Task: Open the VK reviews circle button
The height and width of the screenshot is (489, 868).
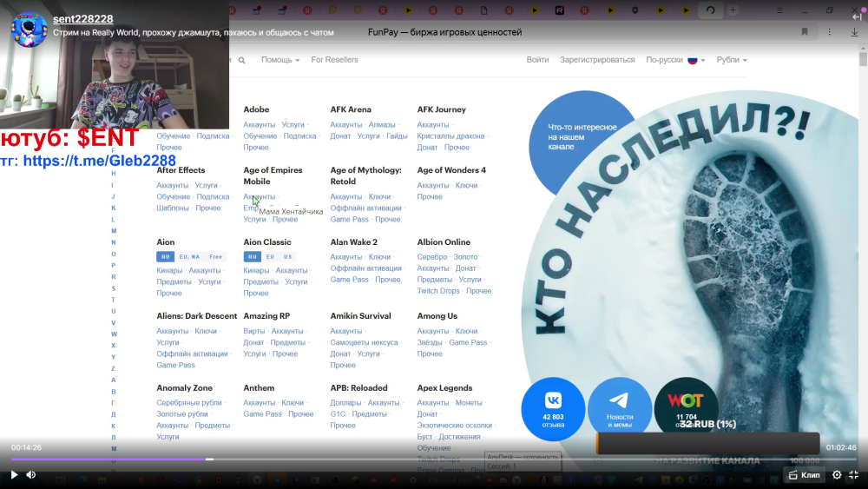Action: pos(553,409)
